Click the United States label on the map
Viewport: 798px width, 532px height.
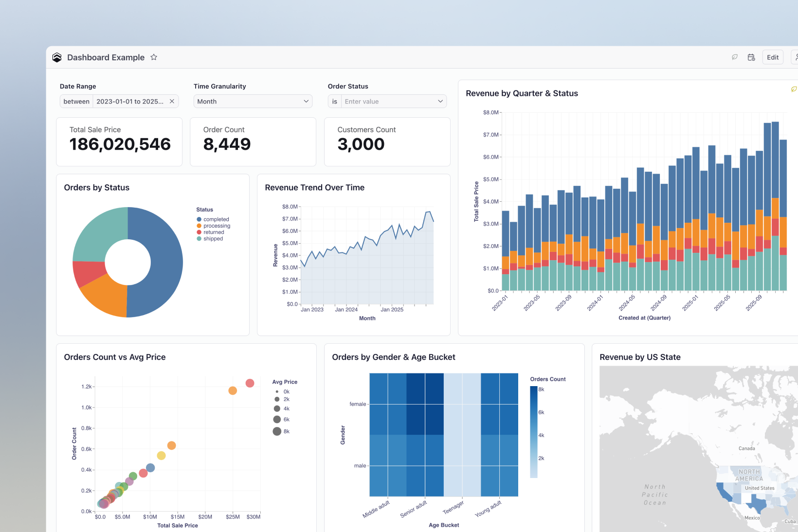point(760,488)
